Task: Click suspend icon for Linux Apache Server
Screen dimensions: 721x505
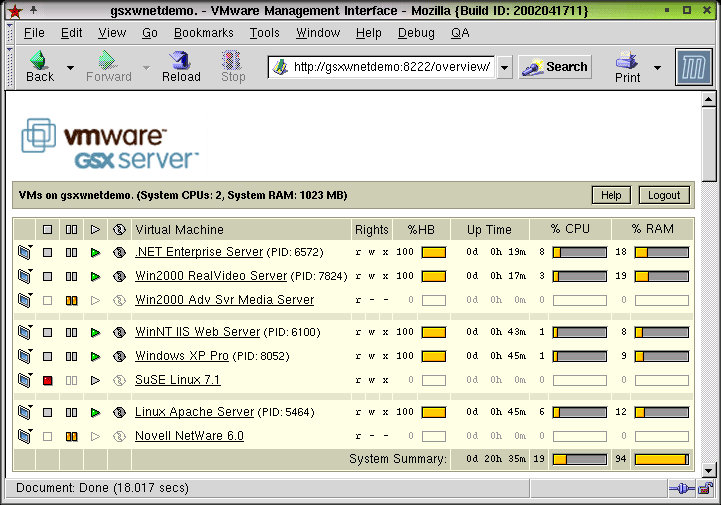Action: [x=71, y=413]
